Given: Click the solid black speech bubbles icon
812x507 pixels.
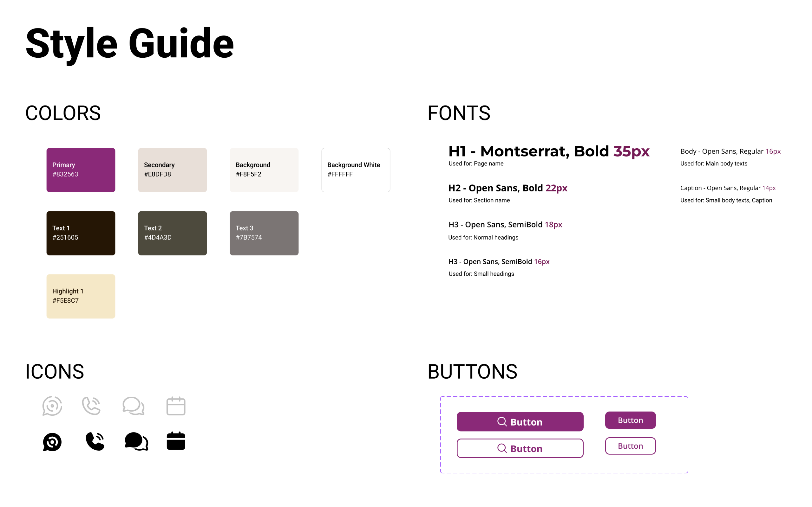Looking at the screenshot, I should pyautogui.click(x=136, y=441).
